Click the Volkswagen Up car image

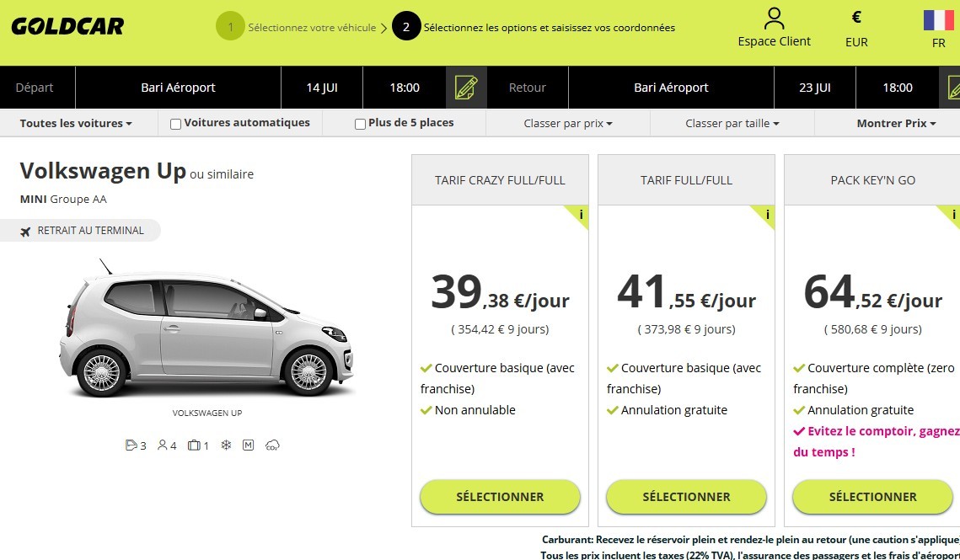click(206, 335)
